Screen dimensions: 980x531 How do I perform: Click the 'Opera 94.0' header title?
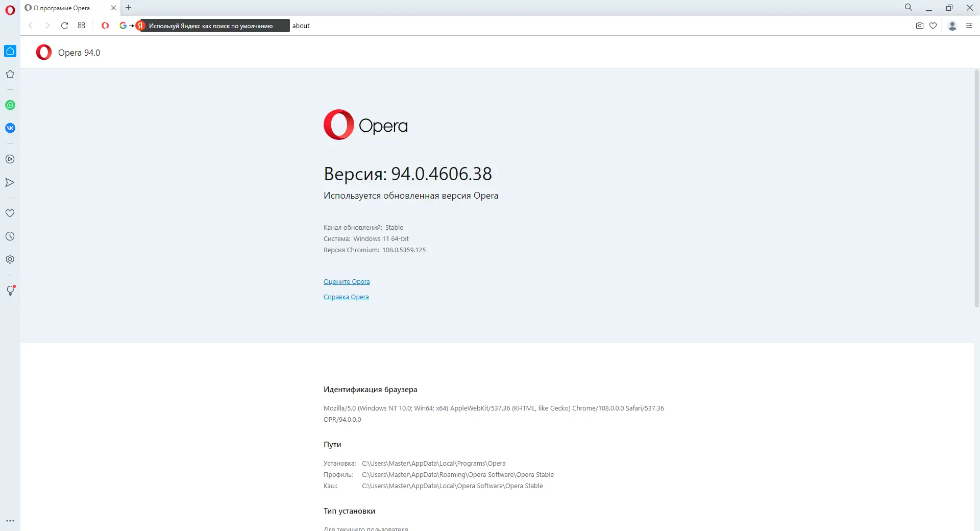pos(79,53)
